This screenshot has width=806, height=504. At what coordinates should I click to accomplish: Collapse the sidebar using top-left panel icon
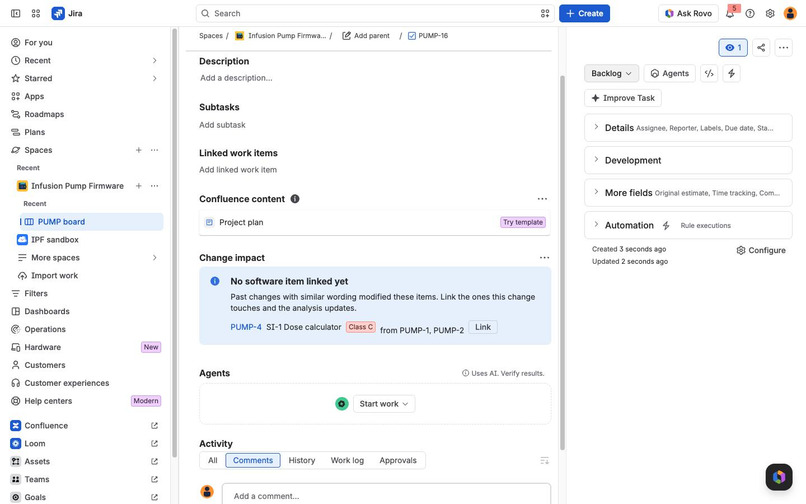[15, 13]
